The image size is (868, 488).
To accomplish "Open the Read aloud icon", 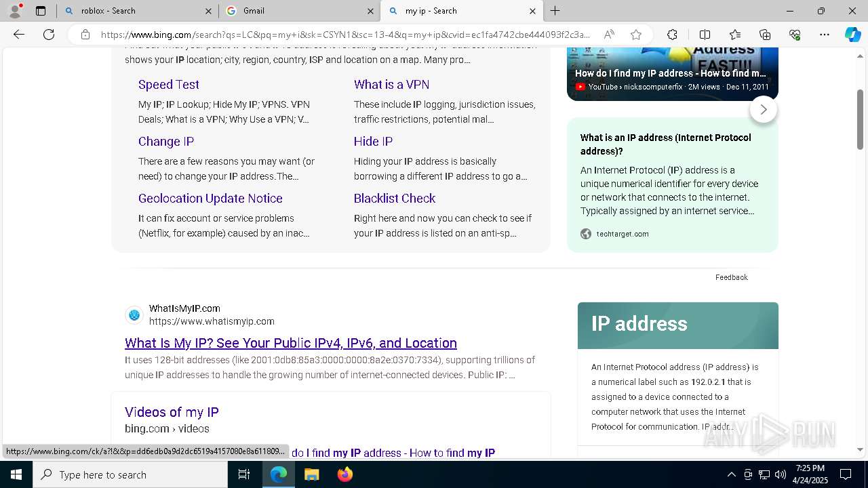I will pyautogui.click(x=609, y=35).
